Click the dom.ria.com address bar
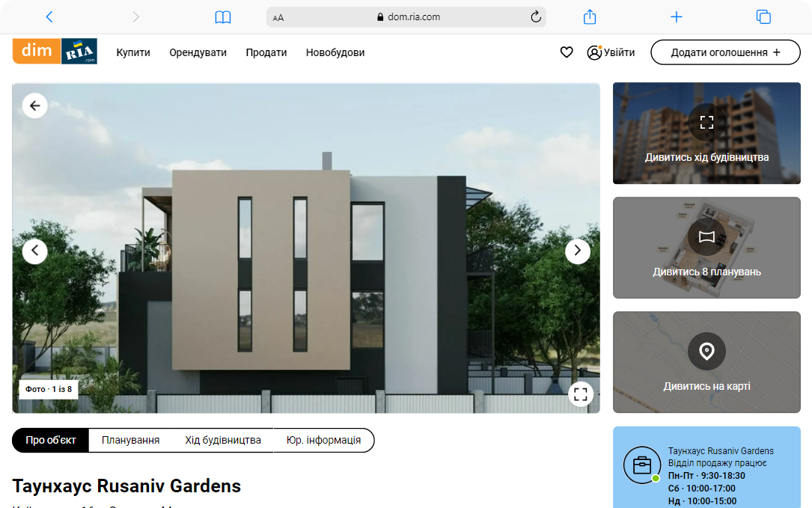Image resolution: width=812 pixels, height=508 pixels. tap(406, 17)
